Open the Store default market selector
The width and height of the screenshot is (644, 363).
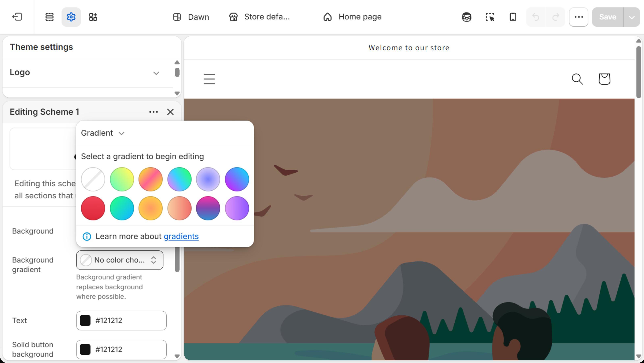pyautogui.click(x=259, y=17)
